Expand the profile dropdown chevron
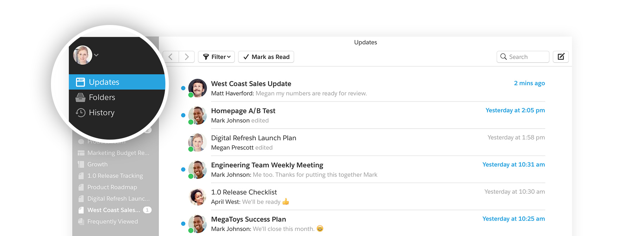Screen dimensions: 644x236 96,55
